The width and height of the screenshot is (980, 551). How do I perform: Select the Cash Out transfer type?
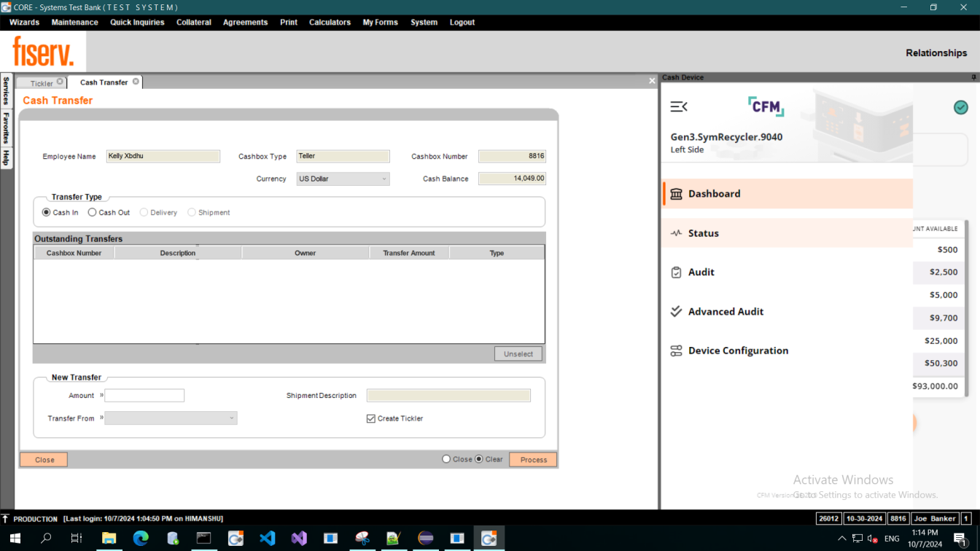coord(92,213)
